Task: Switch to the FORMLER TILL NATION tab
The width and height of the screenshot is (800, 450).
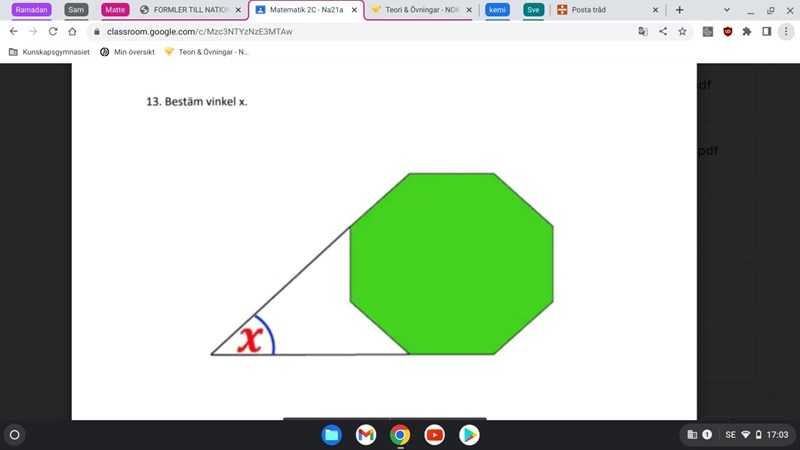Action: click(x=190, y=9)
